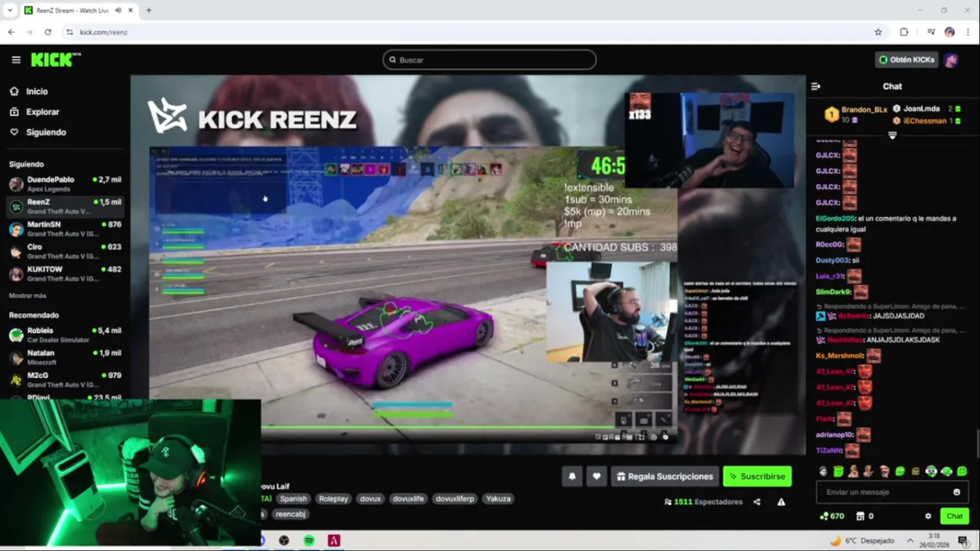Click Ks_Marshmoll username in chat
Image resolution: width=980 pixels, height=551 pixels.
coord(840,355)
